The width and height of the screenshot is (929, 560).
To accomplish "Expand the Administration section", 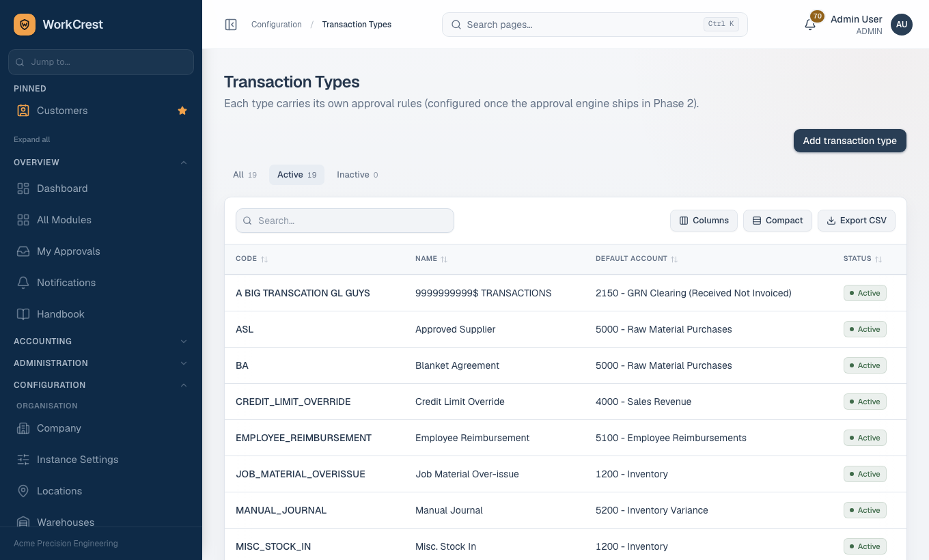I will click(101, 363).
